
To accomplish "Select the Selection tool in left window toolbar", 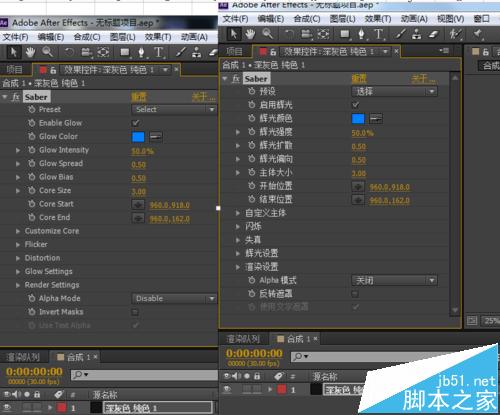I will point(14,52).
